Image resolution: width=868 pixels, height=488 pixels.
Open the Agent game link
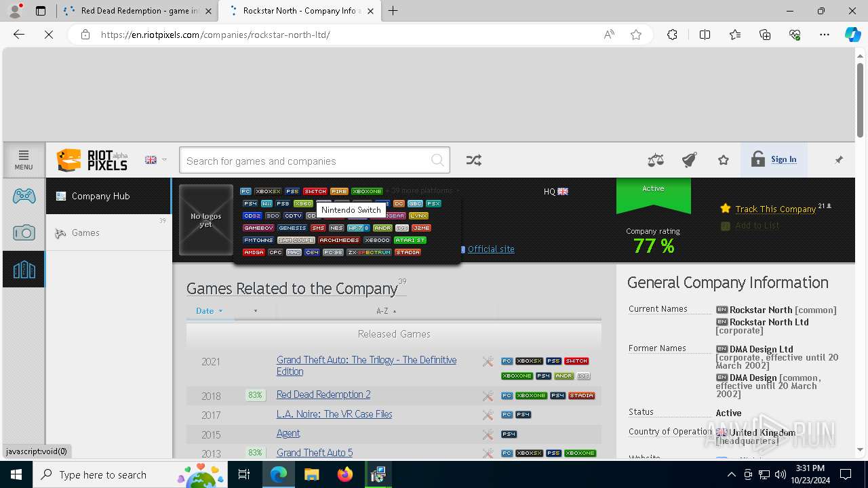click(288, 433)
